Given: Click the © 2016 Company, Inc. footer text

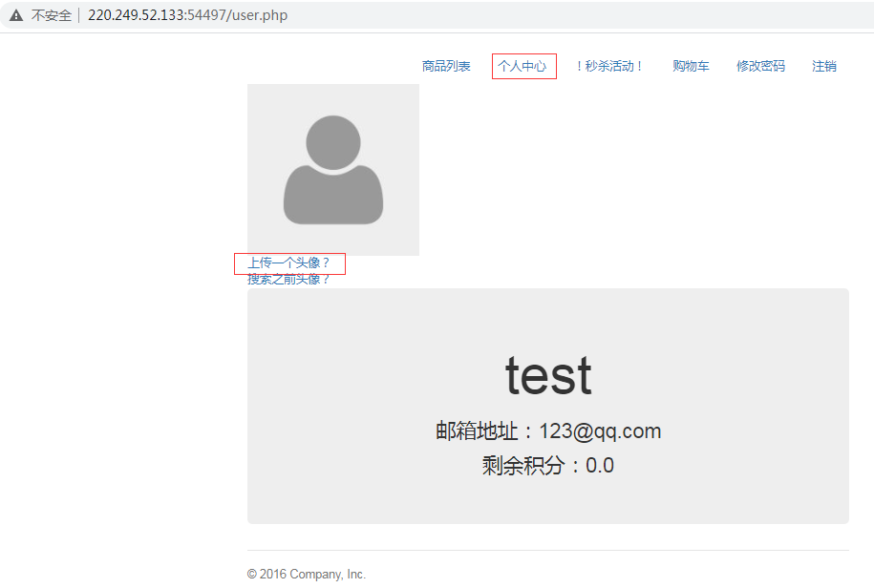Looking at the screenshot, I should tap(306, 574).
